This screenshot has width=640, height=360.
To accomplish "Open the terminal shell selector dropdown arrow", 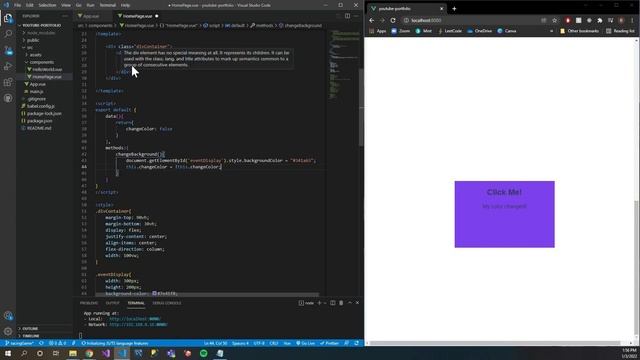I will (325, 303).
